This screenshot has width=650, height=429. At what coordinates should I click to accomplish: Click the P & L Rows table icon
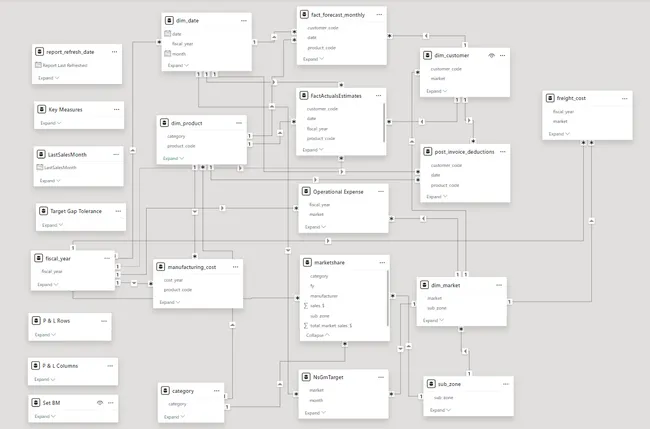pyautogui.click(x=36, y=320)
